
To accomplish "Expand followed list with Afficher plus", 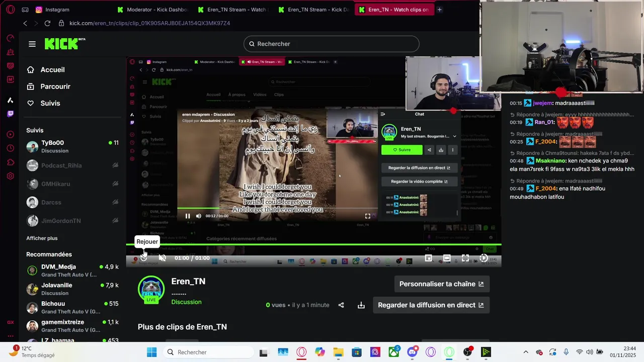I will (x=42, y=238).
